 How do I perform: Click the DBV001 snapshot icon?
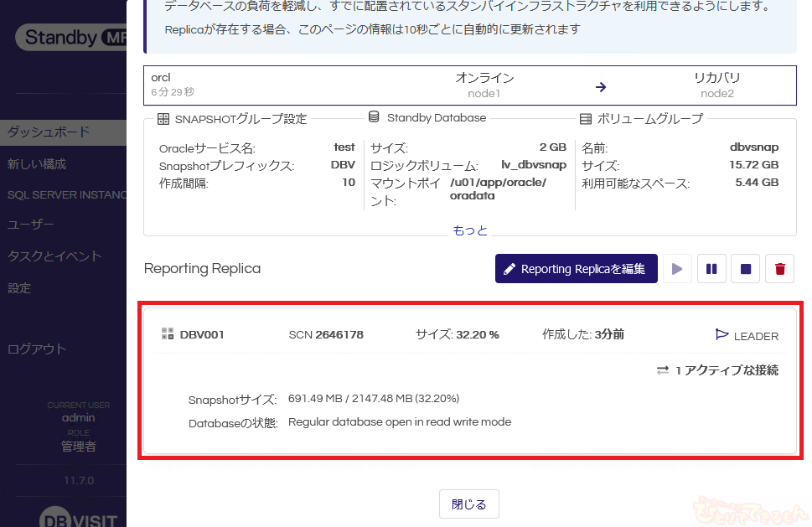coord(168,333)
